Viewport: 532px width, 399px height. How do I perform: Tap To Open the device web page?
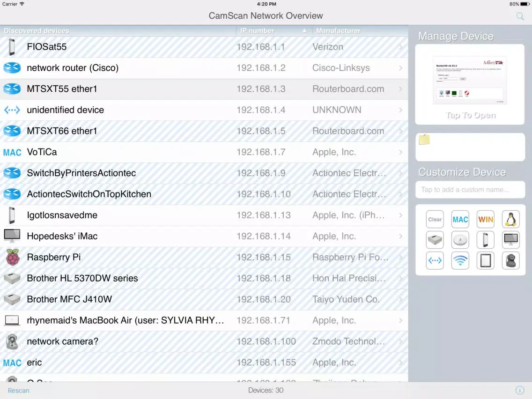click(471, 115)
